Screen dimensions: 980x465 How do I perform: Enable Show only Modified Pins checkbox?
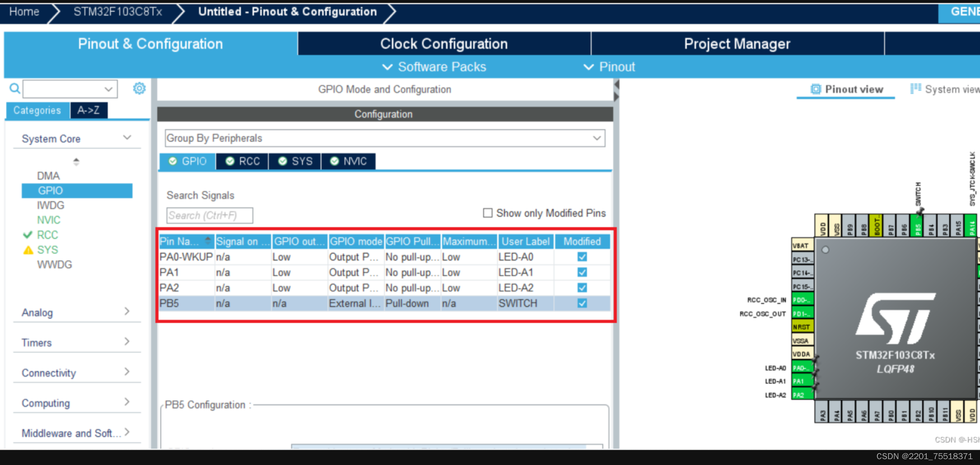pos(488,213)
